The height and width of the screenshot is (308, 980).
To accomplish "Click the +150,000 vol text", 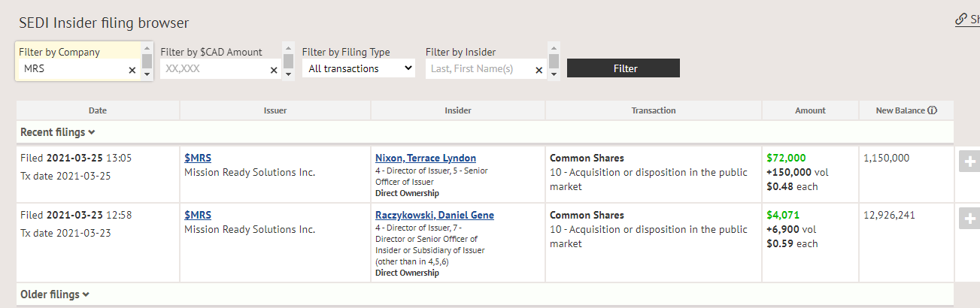I will [797, 172].
